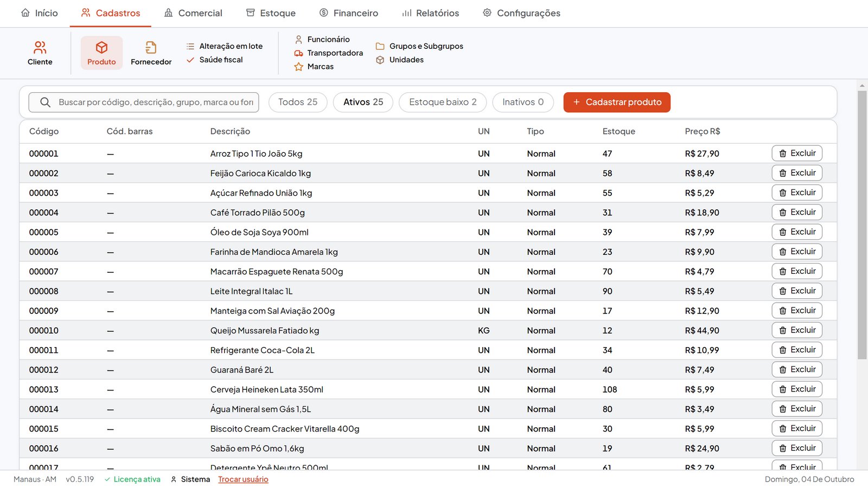Screen dimensions: 868x488
Task: Click the Descrição column header
Action: pos(230,131)
